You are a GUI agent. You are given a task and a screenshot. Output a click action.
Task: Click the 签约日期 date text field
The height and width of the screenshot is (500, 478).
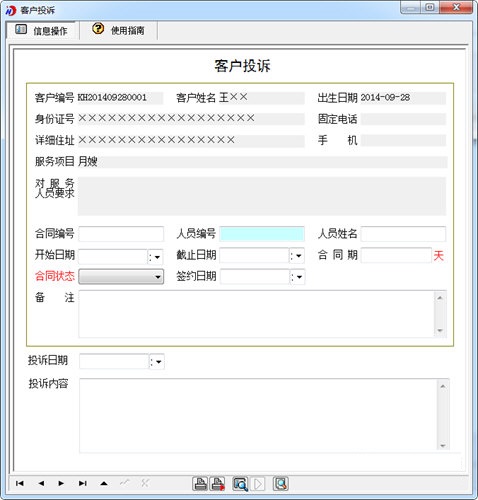(255, 277)
